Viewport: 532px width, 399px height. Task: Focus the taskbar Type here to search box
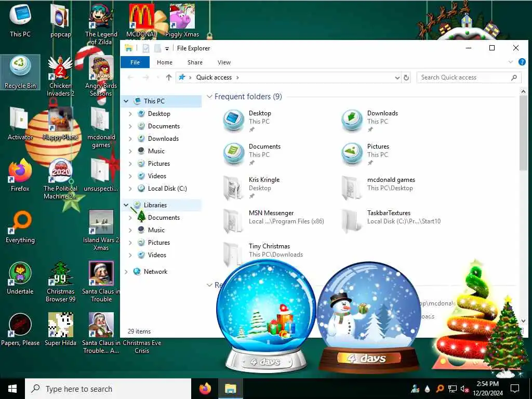(x=108, y=389)
